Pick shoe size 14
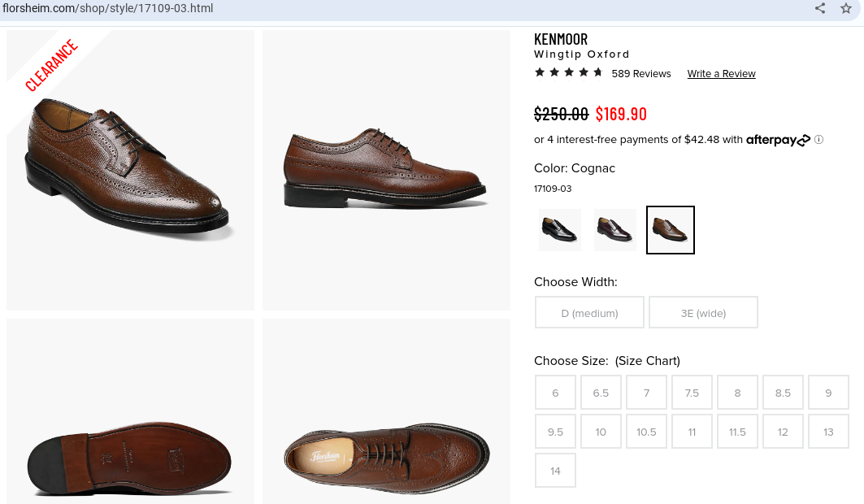The height and width of the screenshot is (504, 864). coord(555,471)
